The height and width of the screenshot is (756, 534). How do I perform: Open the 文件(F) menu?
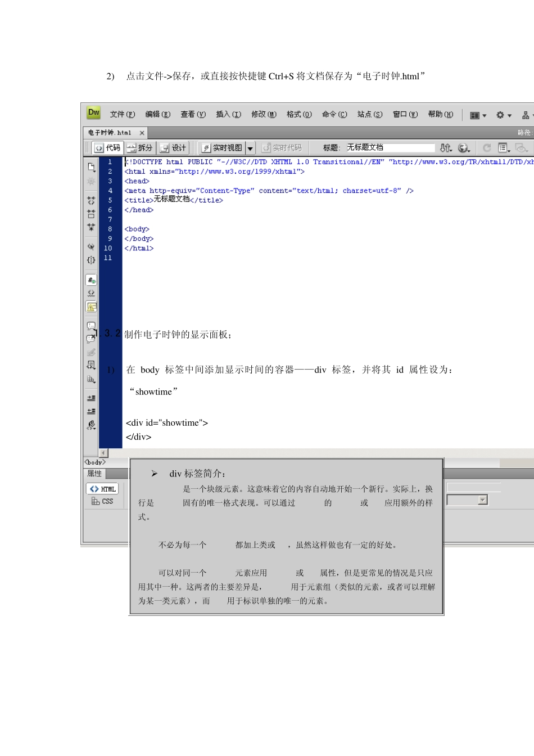coord(123,114)
